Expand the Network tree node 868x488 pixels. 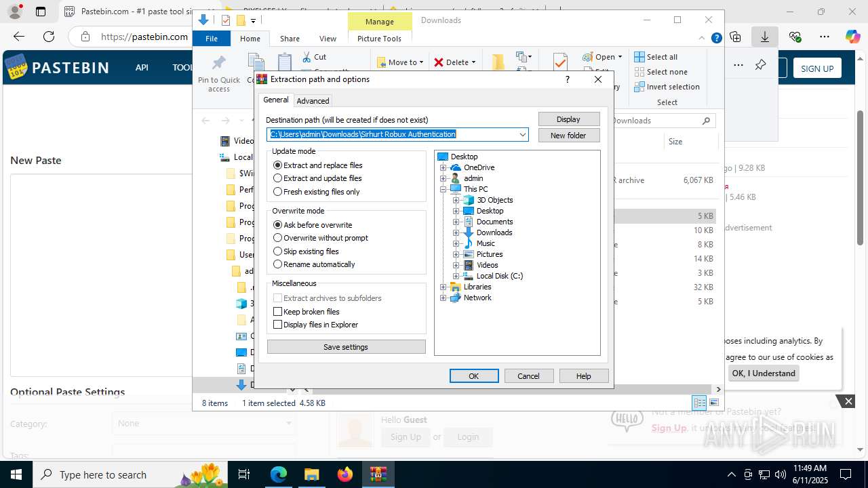click(443, 298)
